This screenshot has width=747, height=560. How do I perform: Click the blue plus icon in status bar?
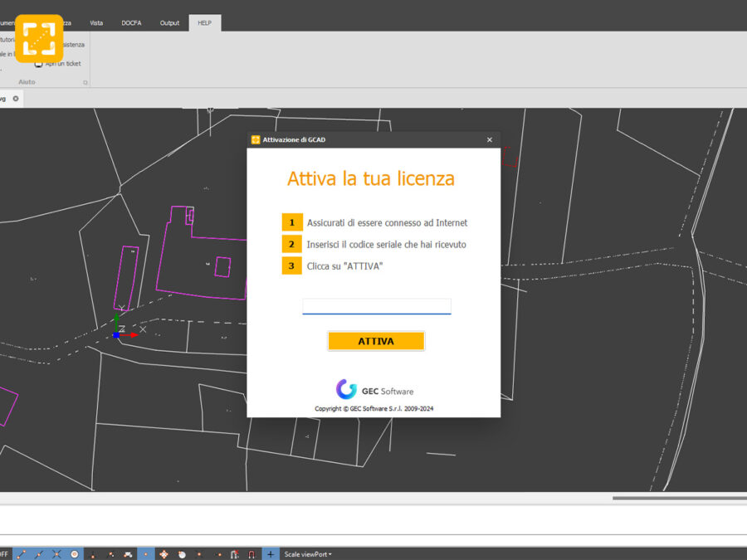(270, 554)
